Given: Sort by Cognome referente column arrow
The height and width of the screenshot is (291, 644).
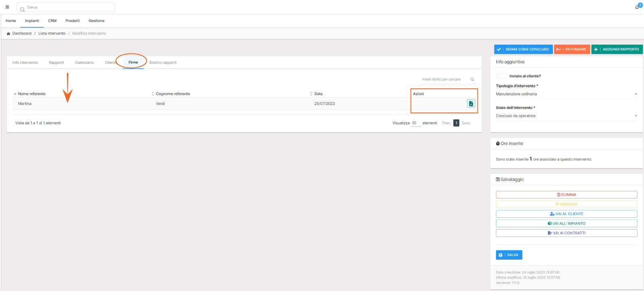Looking at the screenshot, I should (x=153, y=94).
